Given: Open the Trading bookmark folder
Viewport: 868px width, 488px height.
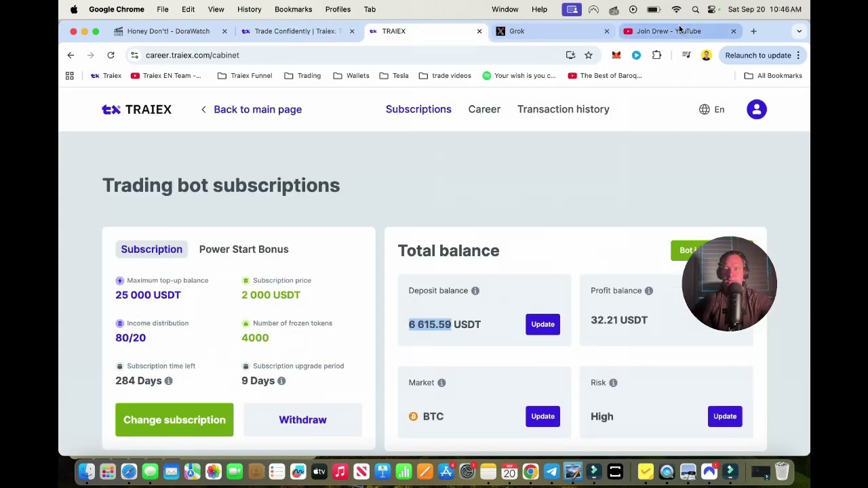Looking at the screenshot, I should click(x=302, y=76).
